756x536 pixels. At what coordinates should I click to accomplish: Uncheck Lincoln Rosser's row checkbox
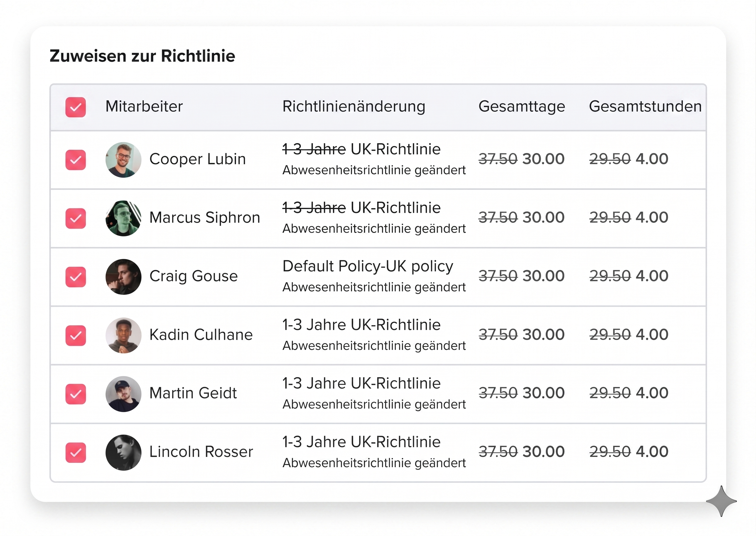pyautogui.click(x=76, y=452)
